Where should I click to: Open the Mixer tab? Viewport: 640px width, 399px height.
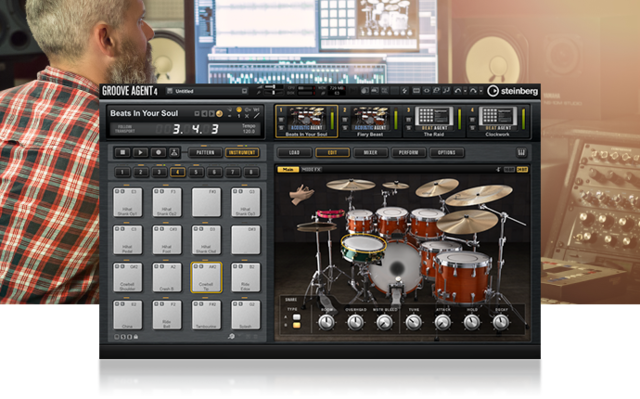370,153
